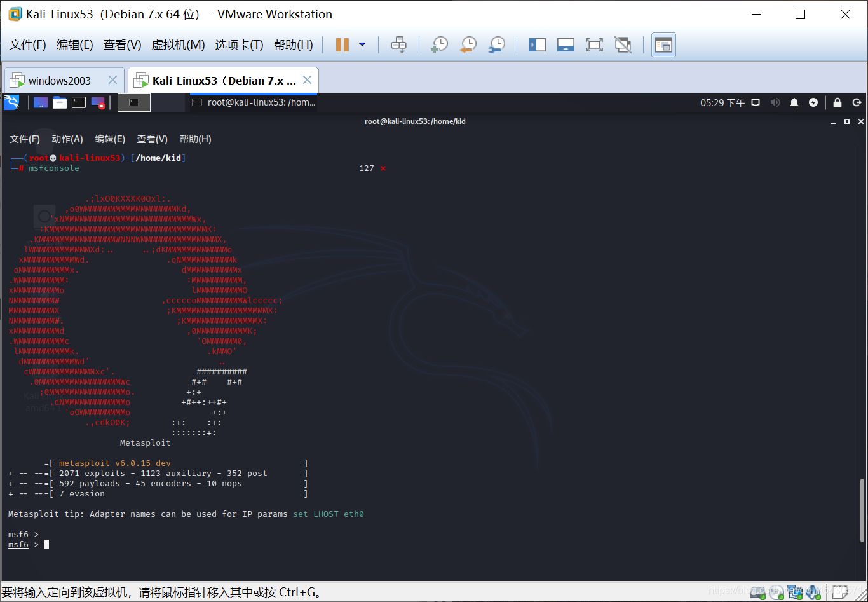Log out using the Kali panel exit icon
The height and width of the screenshot is (602, 868).
tap(857, 102)
